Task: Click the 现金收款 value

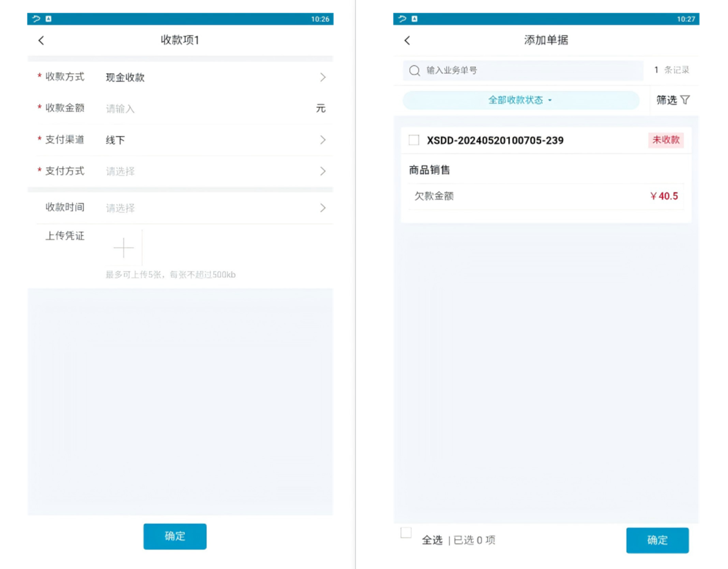Action: (x=125, y=77)
